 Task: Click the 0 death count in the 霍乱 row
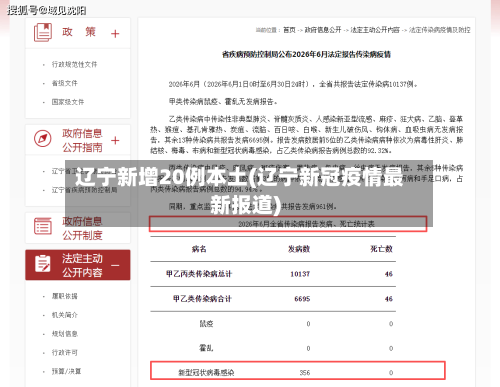point(391,348)
